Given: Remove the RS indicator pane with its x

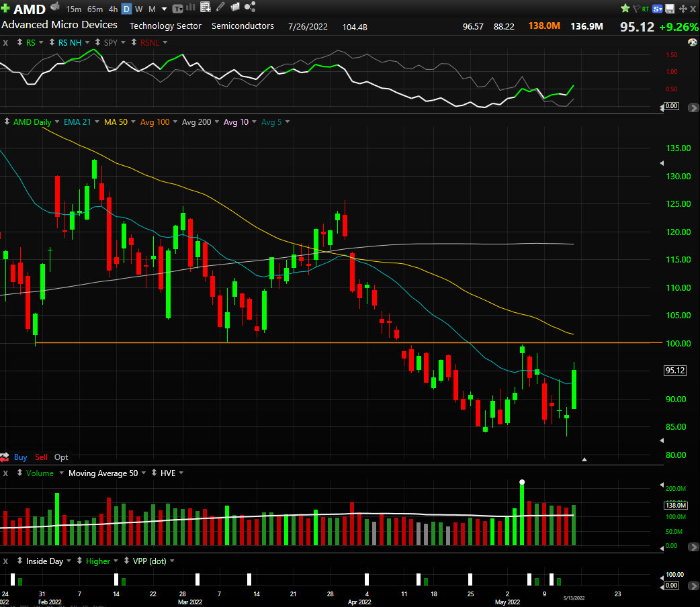Looking at the screenshot, I should [x=5, y=43].
